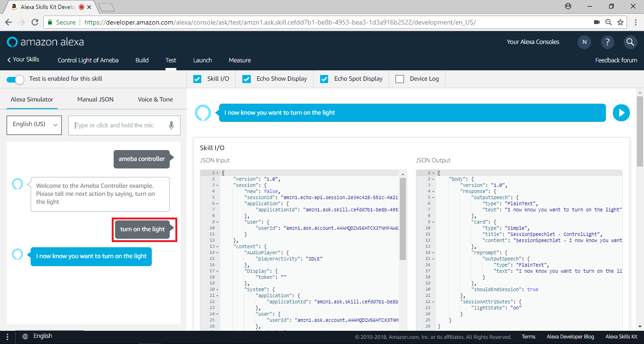The image size is (644, 344).
Task: Uncheck the Echo Spot Display checkbox
Action: coord(324,79)
